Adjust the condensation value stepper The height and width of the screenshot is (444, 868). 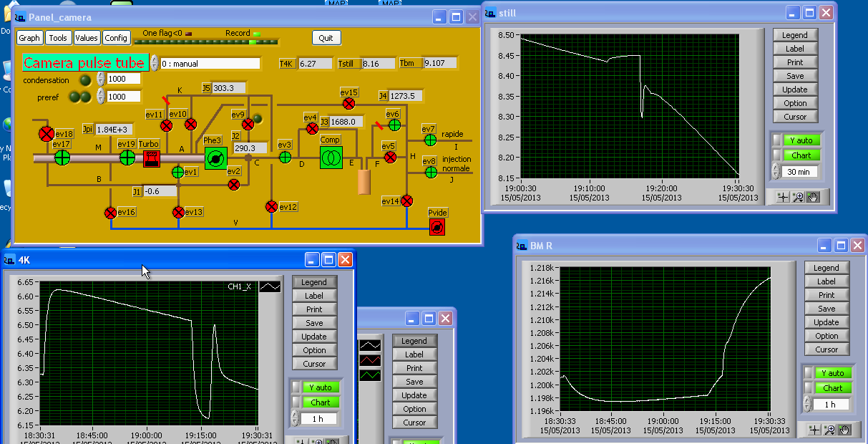101,79
